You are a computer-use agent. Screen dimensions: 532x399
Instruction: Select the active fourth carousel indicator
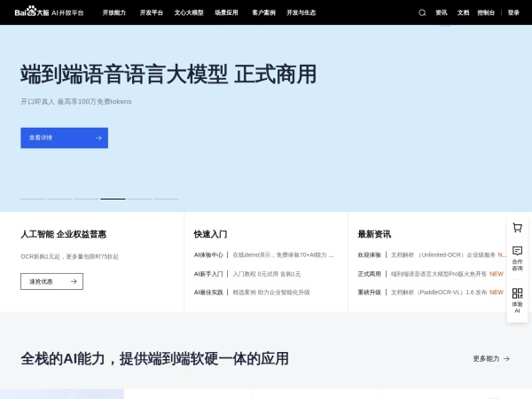click(113, 199)
